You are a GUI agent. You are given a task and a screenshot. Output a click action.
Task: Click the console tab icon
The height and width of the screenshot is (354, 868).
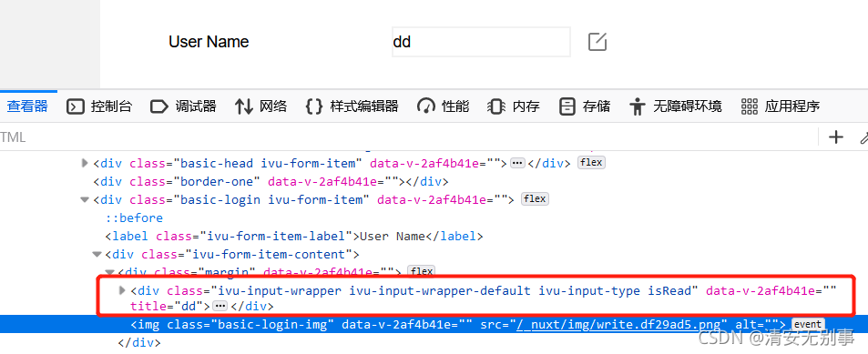76,106
